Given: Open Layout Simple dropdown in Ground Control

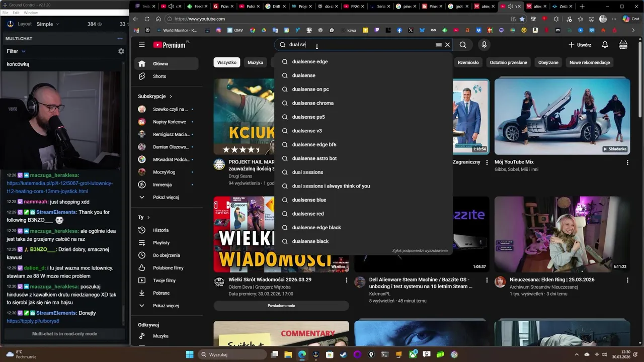Looking at the screenshot, I should (x=48, y=24).
